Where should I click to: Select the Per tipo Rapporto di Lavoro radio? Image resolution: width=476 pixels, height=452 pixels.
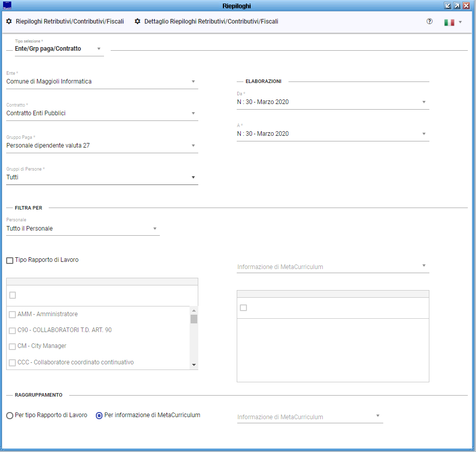tap(10, 416)
